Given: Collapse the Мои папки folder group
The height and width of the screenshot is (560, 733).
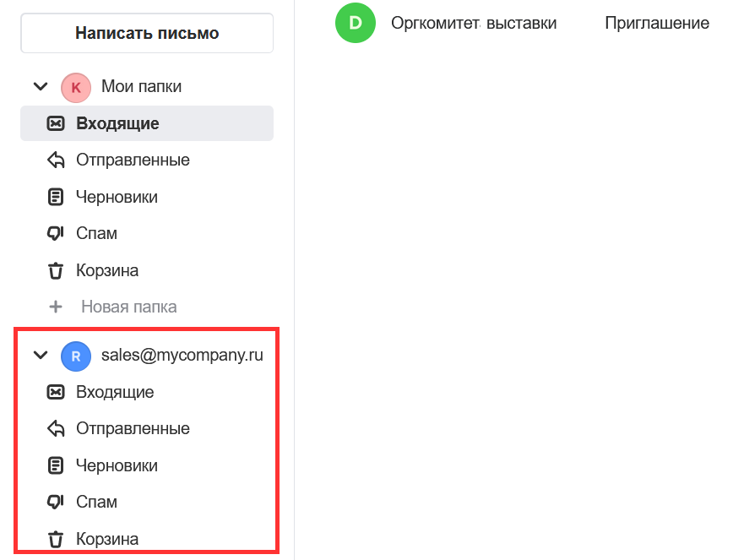Looking at the screenshot, I should (40, 87).
